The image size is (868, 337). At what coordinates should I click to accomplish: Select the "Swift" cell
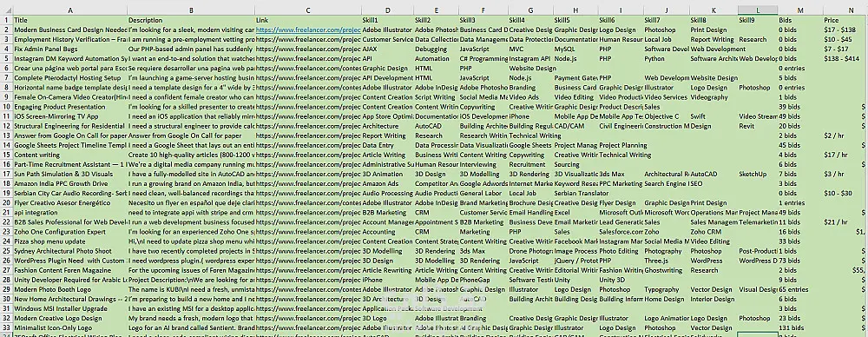coord(713,117)
